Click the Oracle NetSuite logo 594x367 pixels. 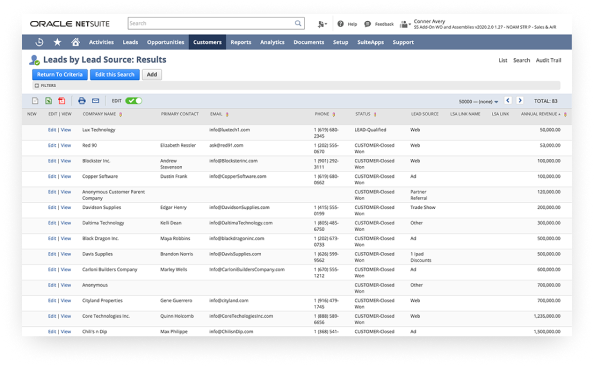pos(70,24)
